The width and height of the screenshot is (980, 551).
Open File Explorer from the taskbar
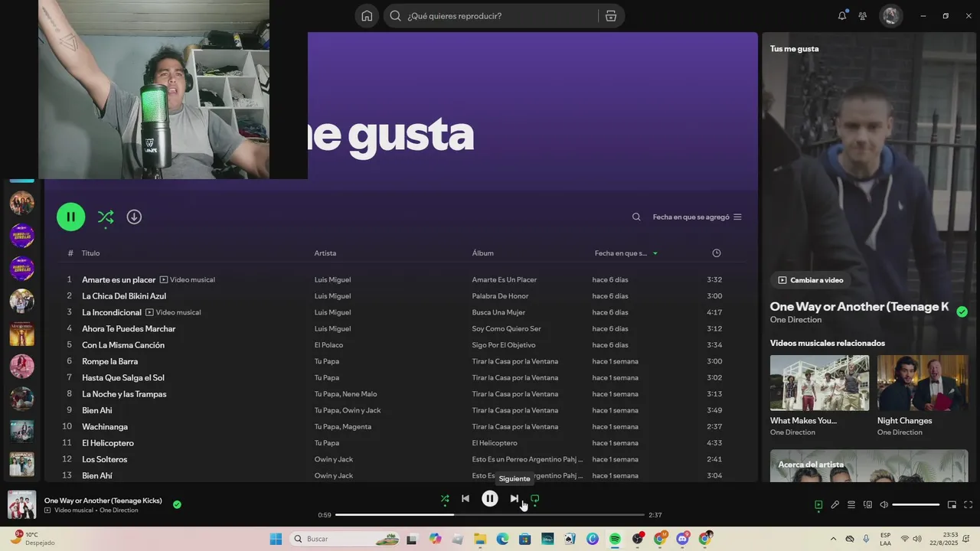(x=480, y=540)
